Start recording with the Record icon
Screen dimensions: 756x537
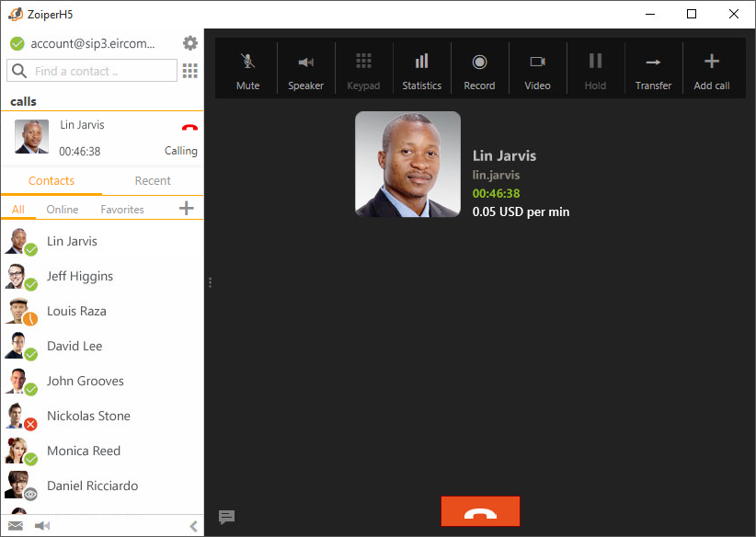point(479,70)
